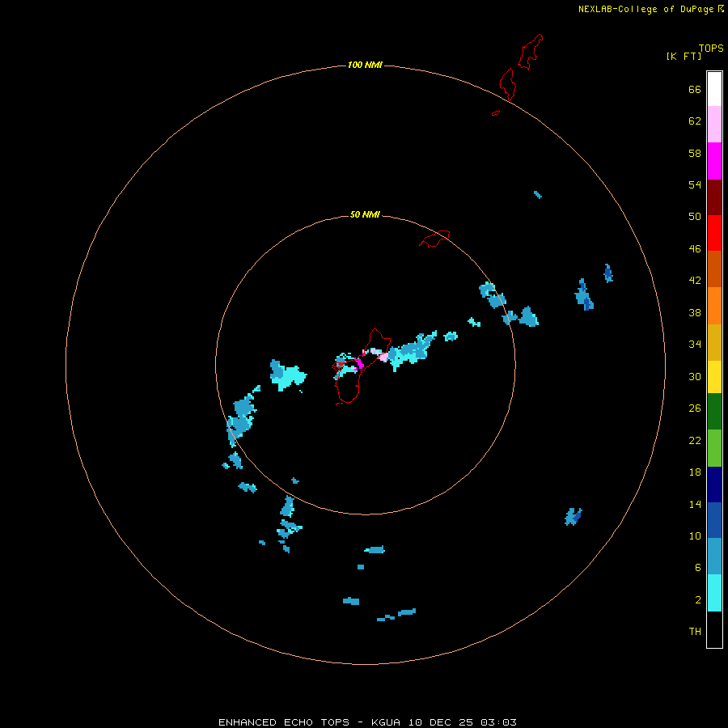Click the light green 22 kft swatch

coord(714,448)
